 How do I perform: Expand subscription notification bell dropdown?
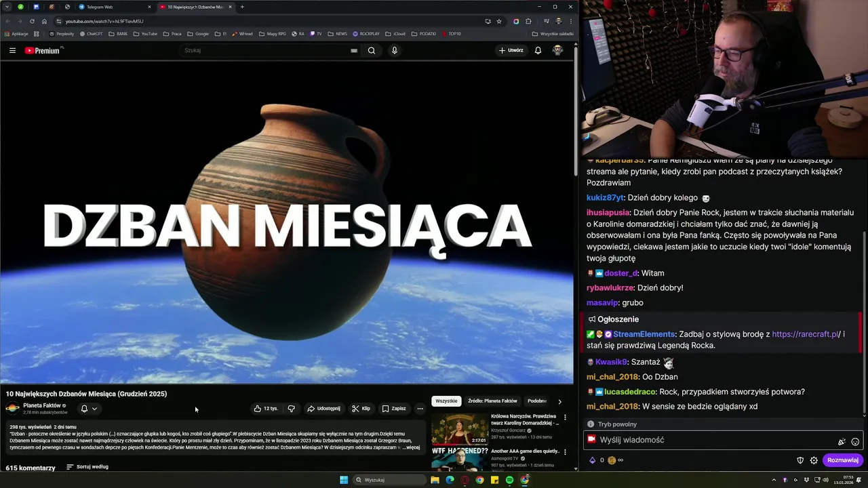[x=89, y=409]
